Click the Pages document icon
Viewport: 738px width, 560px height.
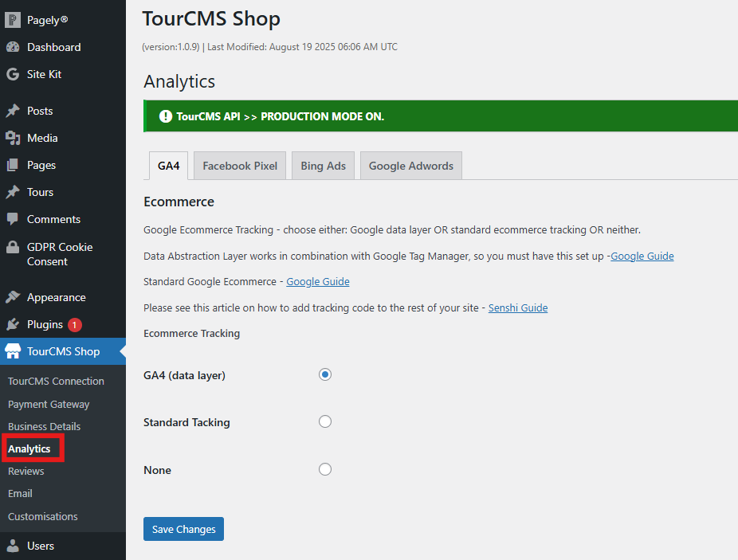pos(13,165)
